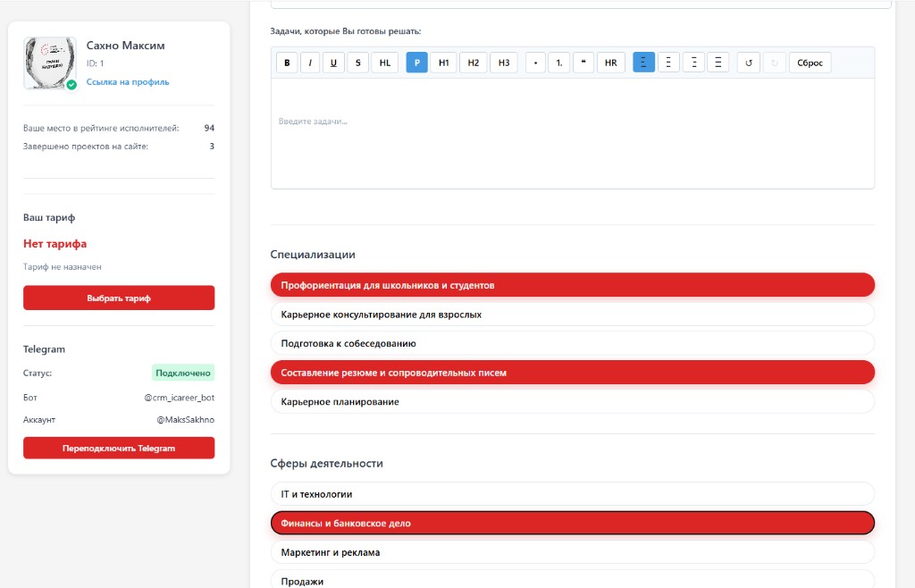This screenshot has height=588, width=915.
Task: Enable the Карьерное консультирование для взрослых specialization
Action: pos(573,315)
